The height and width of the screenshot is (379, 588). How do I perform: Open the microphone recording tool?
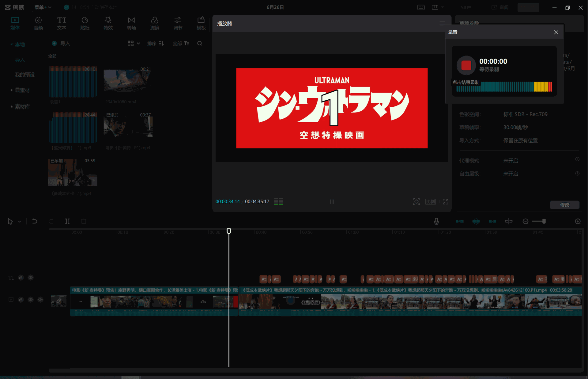click(436, 221)
